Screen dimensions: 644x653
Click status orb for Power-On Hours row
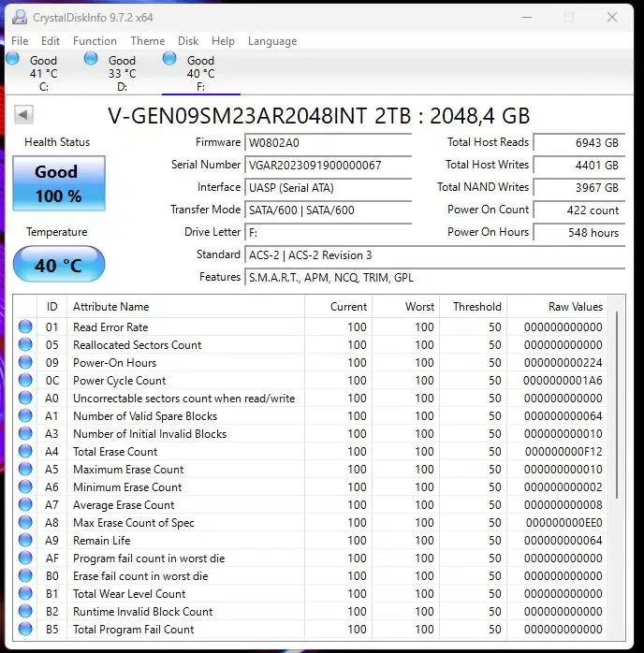[x=25, y=362]
